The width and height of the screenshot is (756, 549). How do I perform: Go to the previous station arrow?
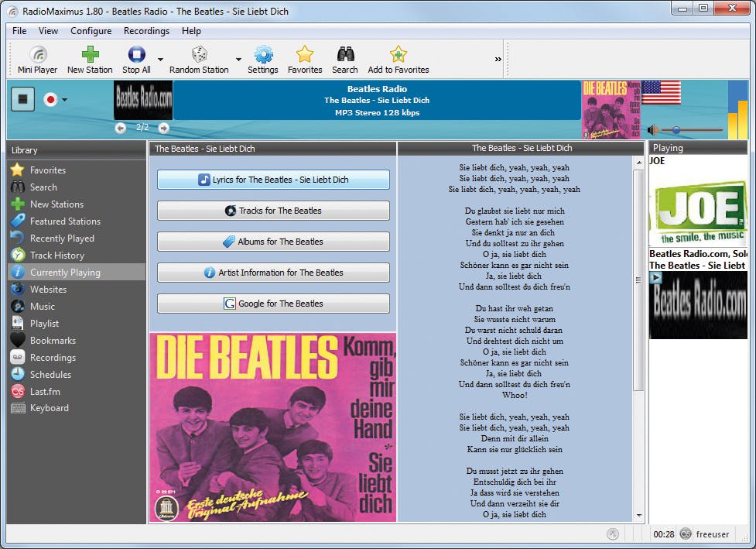pos(121,128)
